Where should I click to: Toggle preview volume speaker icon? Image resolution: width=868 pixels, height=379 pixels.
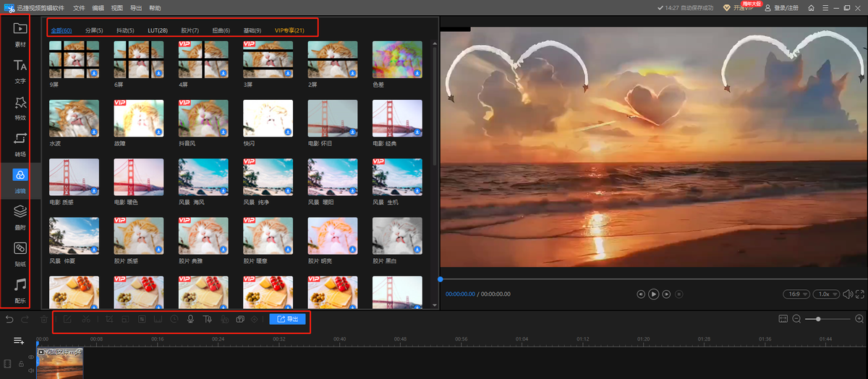click(847, 294)
